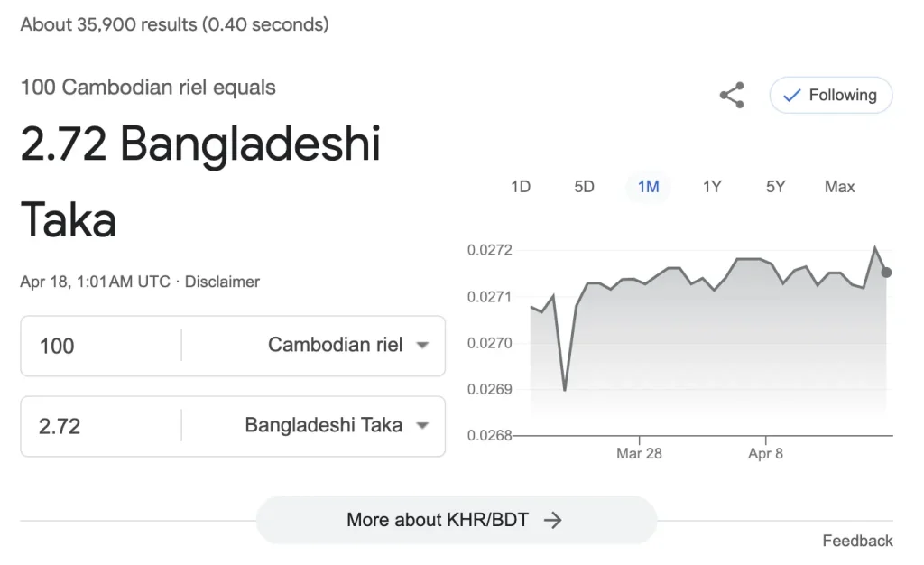Screen dimensions: 924x565
Task: Click the 2.72 amount input field
Action: pos(101,426)
